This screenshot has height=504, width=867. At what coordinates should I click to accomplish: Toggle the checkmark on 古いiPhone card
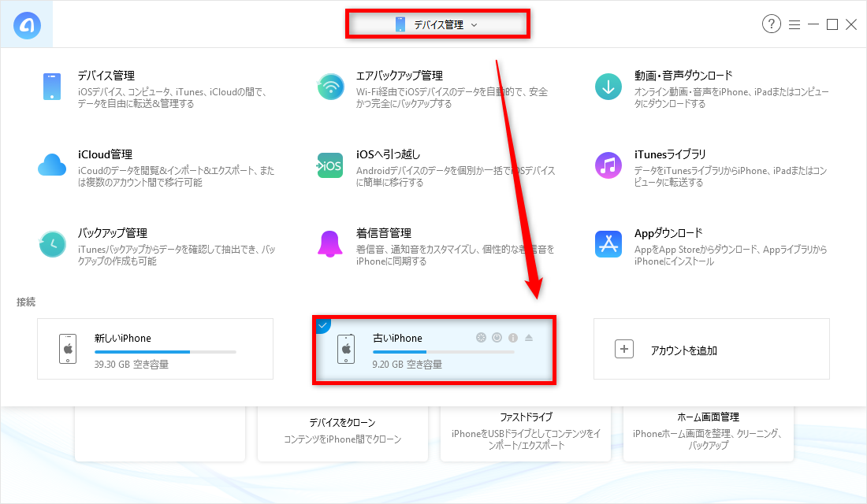point(322,325)
